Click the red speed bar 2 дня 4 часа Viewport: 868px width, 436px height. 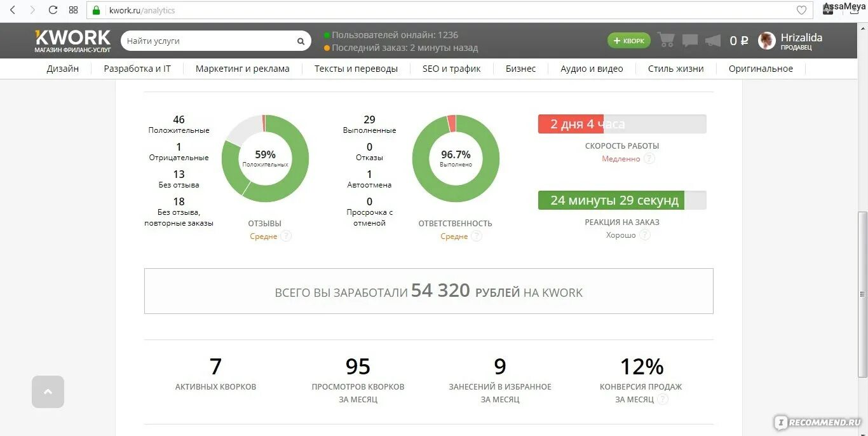[621, 124]
